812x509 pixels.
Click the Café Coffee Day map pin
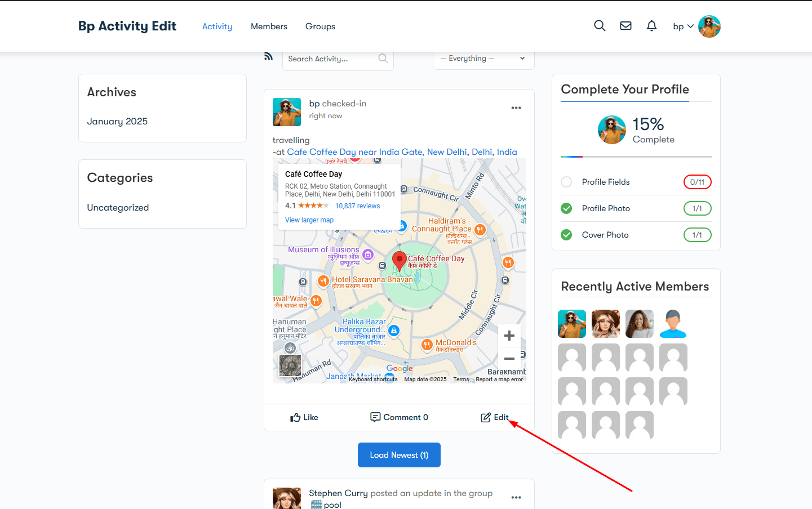(x=400, y=261)
